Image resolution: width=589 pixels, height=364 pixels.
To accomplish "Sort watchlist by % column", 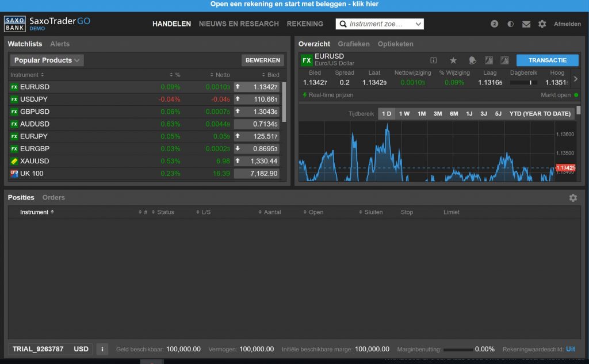I will coord(175,75).
